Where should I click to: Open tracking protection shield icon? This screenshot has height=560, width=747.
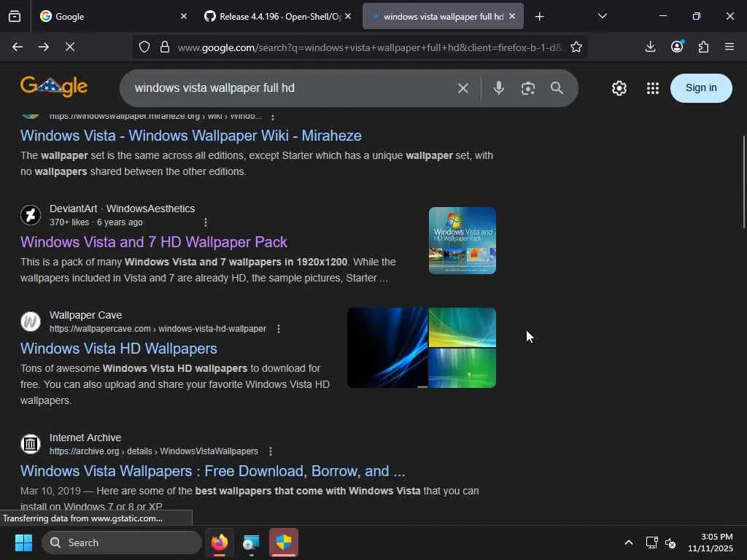tap(144, 47)
